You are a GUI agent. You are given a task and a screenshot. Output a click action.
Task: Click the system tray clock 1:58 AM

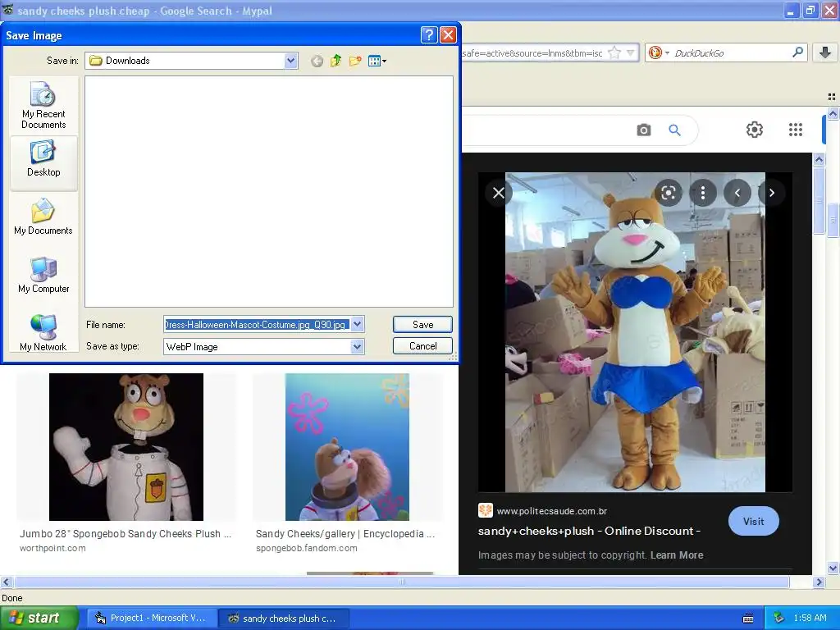(810, 619)
